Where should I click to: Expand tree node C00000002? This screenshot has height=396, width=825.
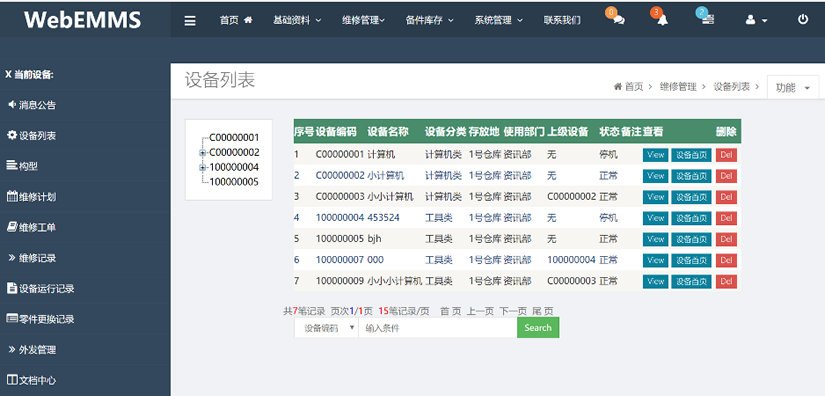point(203,153)
